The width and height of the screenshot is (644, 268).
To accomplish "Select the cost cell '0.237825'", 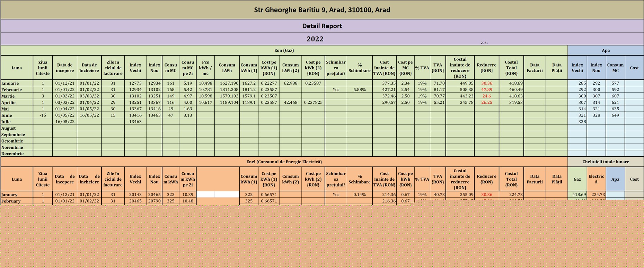I will 313,103.
